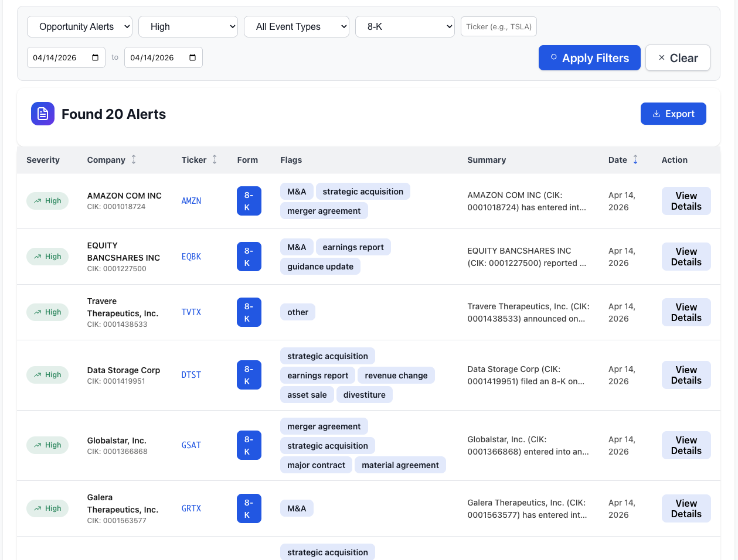Open the GSAT ticker link
The height and width of the screenshot is (560, 738).
coord(191,445)
